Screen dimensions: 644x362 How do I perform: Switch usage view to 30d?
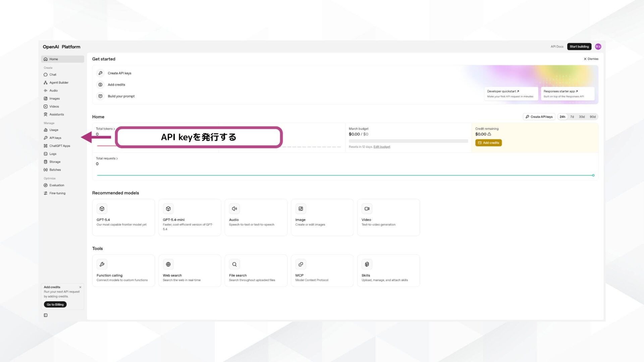click(x=582, y=117)
